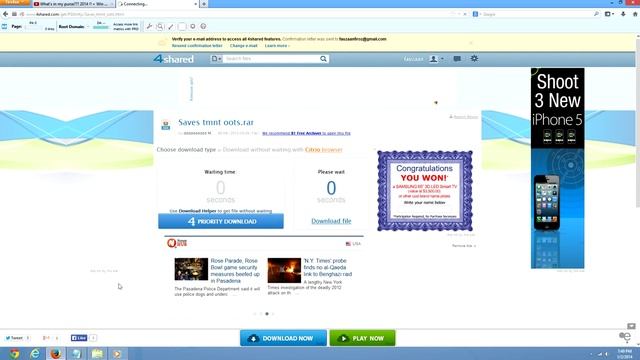The width and height of the screenshot is (640, 360).
Task: Select the dark dot in news carousel
Action: 267,314
